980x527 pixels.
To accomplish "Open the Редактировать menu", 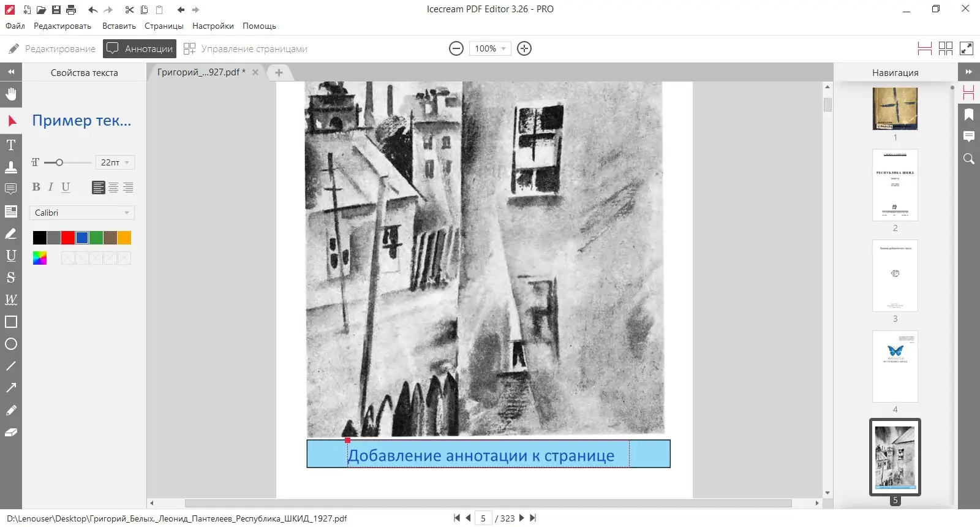I will coord(62,26).
